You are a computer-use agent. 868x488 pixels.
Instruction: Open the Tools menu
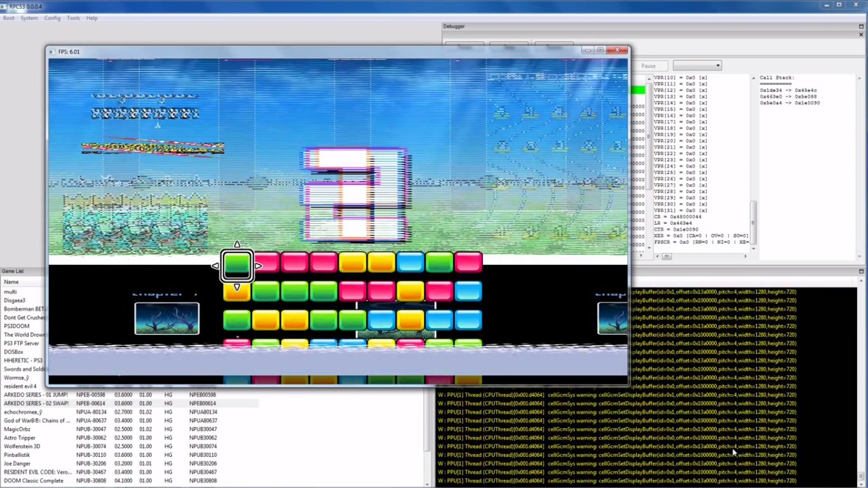[x=74, y=18]
